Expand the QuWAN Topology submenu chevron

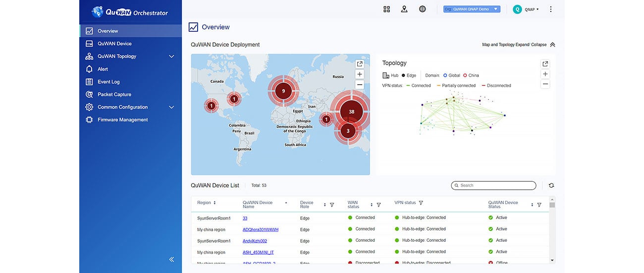point(171,56)
